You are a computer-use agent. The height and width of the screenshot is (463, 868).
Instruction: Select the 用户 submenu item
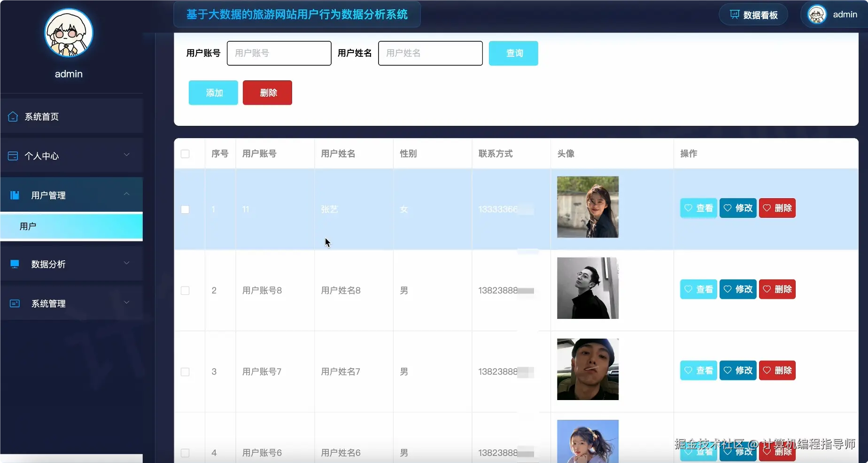[x=71, y=226]
